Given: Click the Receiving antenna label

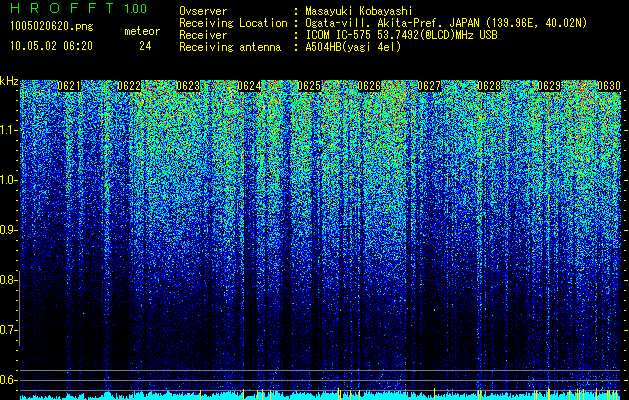Looking at the screenshot, I should pyautogui.click(x=230, y=47).
